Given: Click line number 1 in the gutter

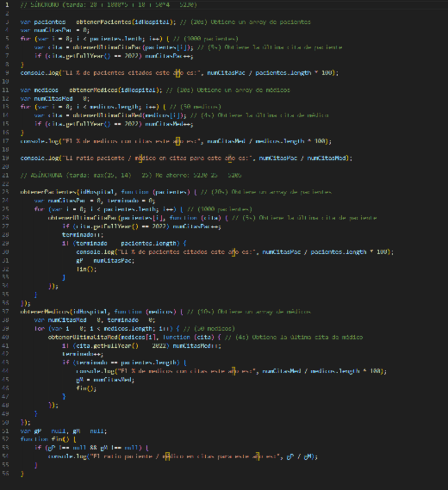Looking at the screenshot, I should click(x=7, y=5).
